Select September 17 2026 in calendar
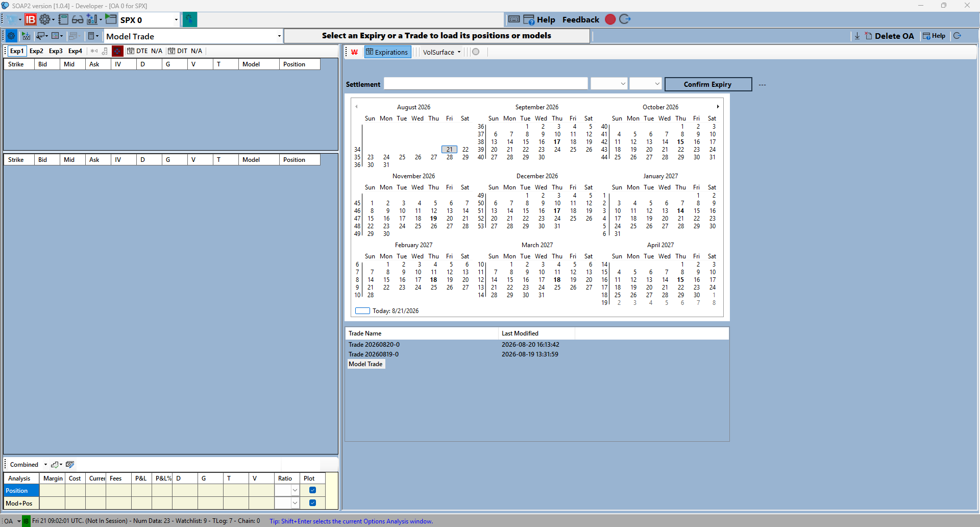Screen dimensions: 980x527 (x=557, y=142)
